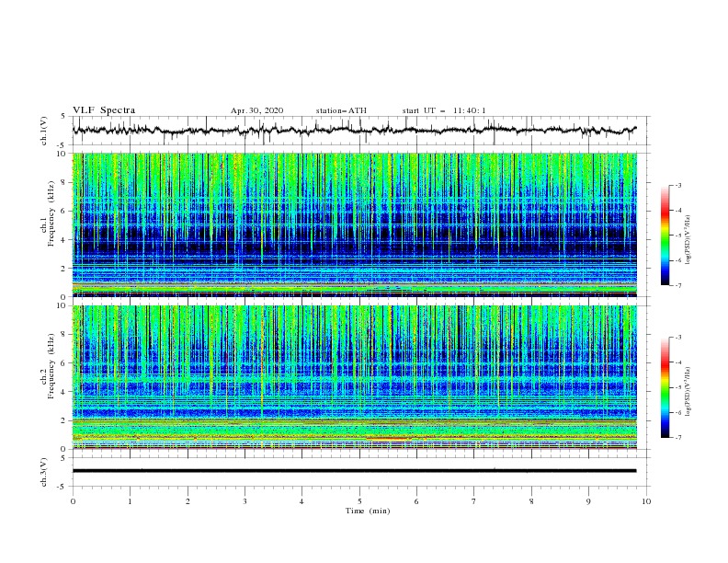Click the "ch.2 Frequency (kHz)" axis label
Screen dimensions: 728x563
click(x=48, y=366)
